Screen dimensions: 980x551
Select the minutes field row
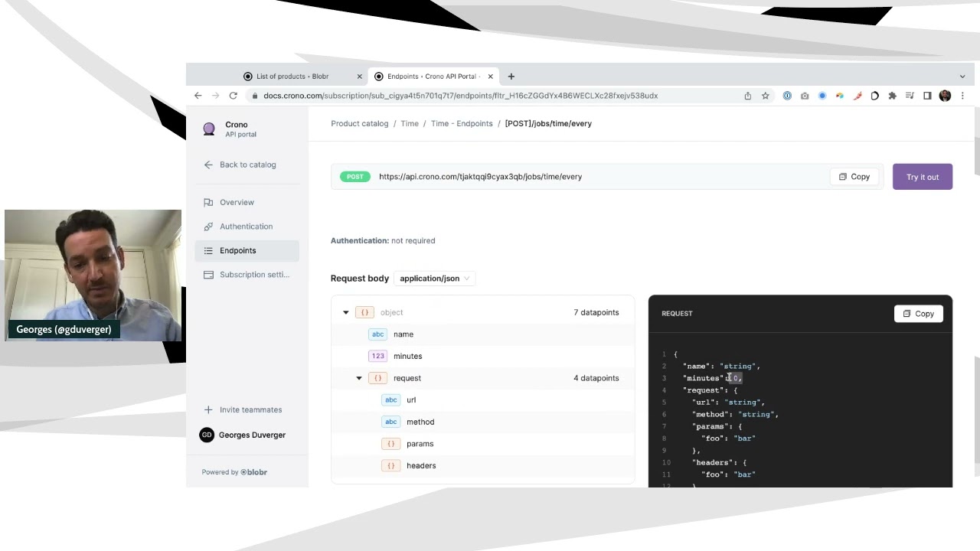tap(482, 356)
